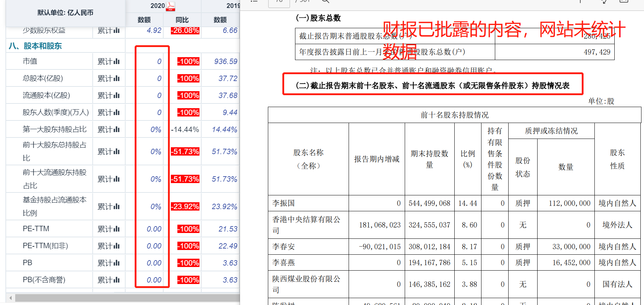The height and width of the screenshot is (305, 644).
Task: Select the 八、股本和股东 section header
Action: click(x=35, y=46)
